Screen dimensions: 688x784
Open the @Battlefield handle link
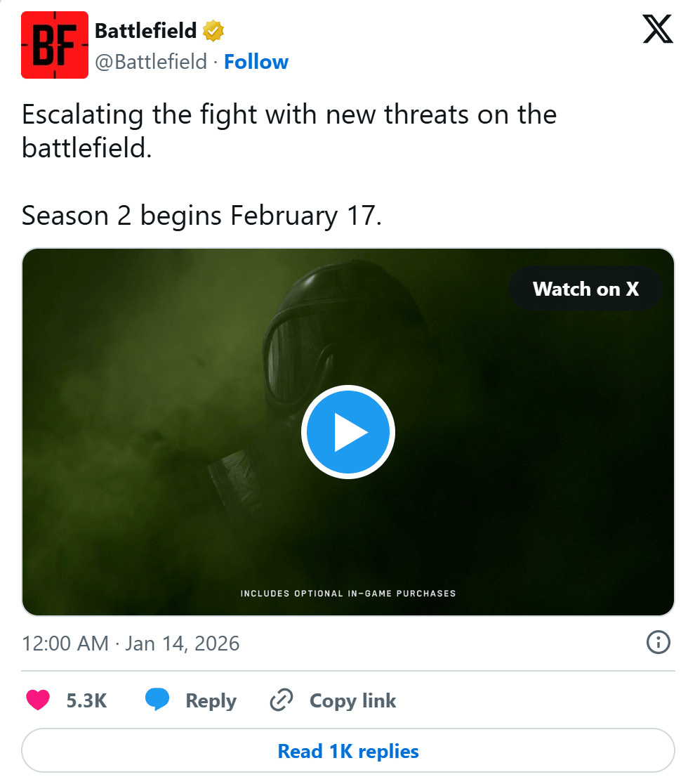click(150, 62)
